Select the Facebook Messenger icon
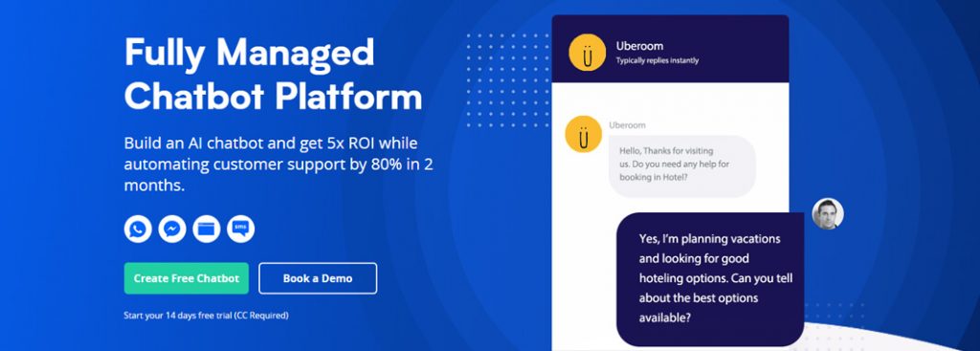This screenshot has width=980, height=351. pos(172,229)
